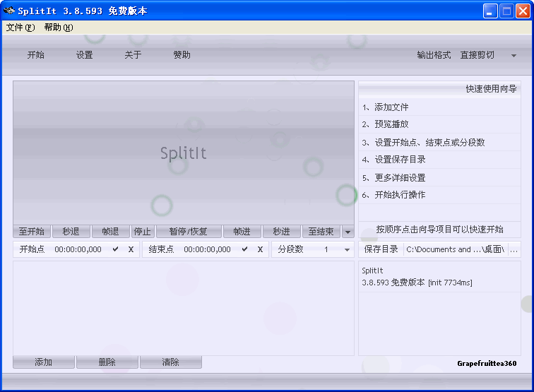Select the 设置 toolbar tab

click(85, 55)
